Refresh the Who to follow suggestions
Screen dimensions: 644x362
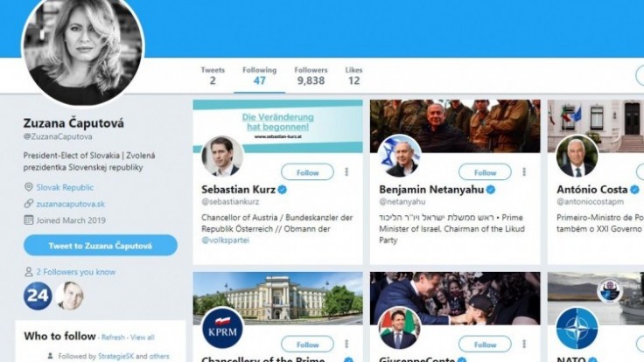[113, 337]
